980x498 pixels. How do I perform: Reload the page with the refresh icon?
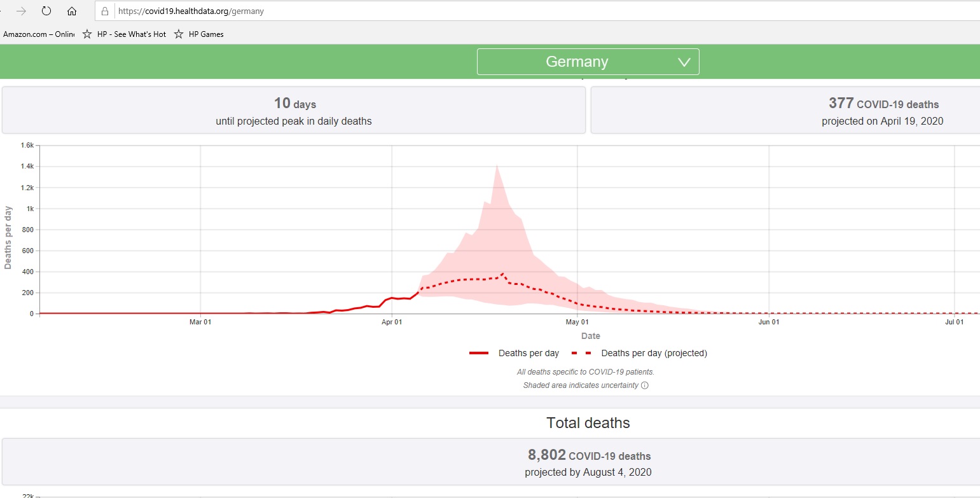tap(46, 11)
